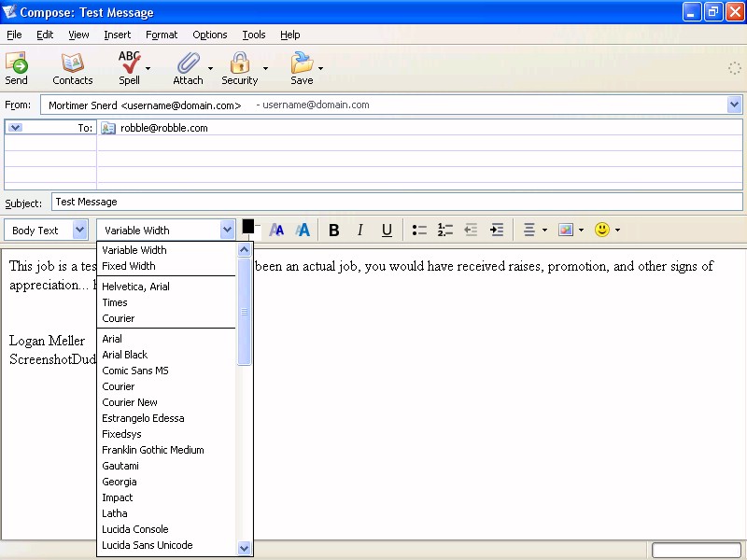The image size is (747, 560).
Task: Open the Body Text paragraph format dropdown
Action: tap(80, 231)
